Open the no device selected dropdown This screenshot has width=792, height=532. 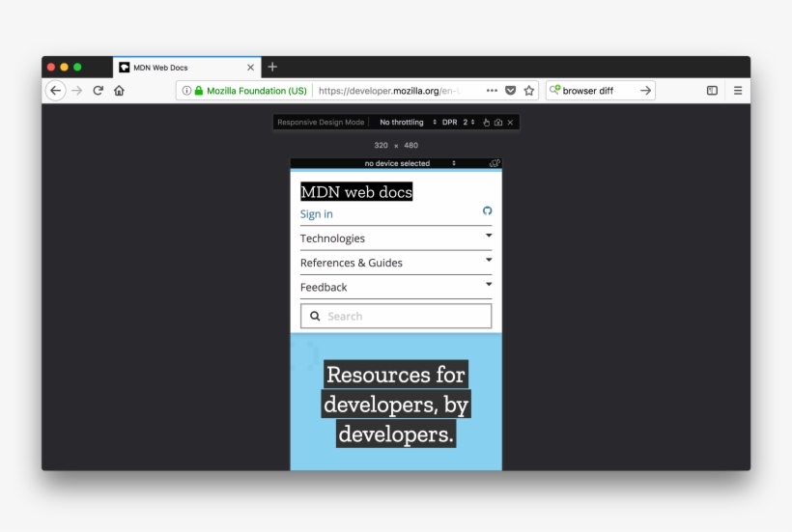[x=410, y=163]
